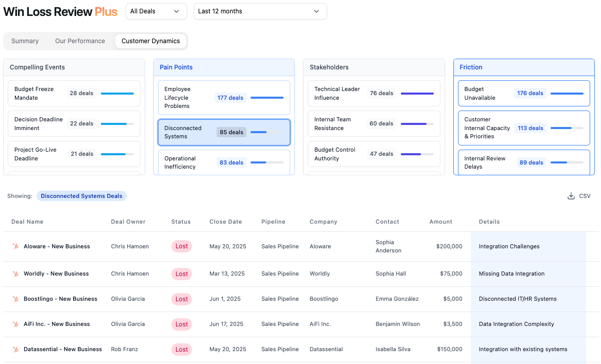
Task: Expand the chevron on the All Deals filter
Action: [178, 11]
